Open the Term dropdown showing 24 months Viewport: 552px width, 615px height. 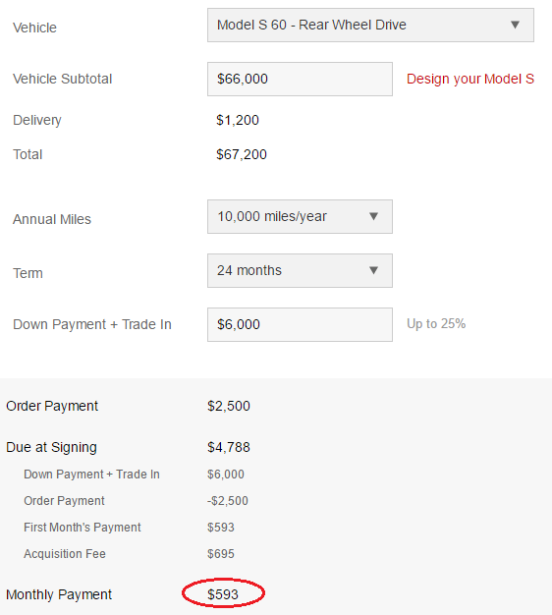[300, 271]
